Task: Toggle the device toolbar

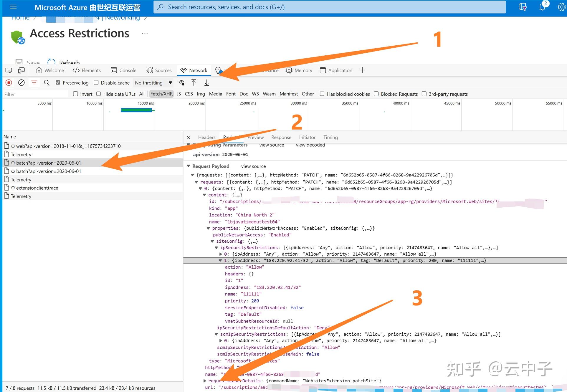Action: pyautogui.click(x=21, y=70)
